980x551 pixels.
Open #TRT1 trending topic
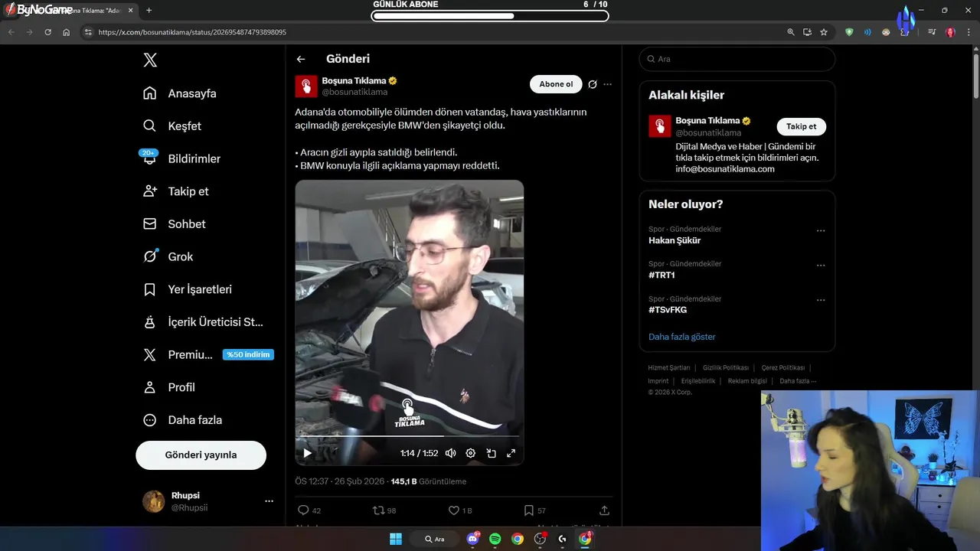pyautogui.click(x=661, y=275)
